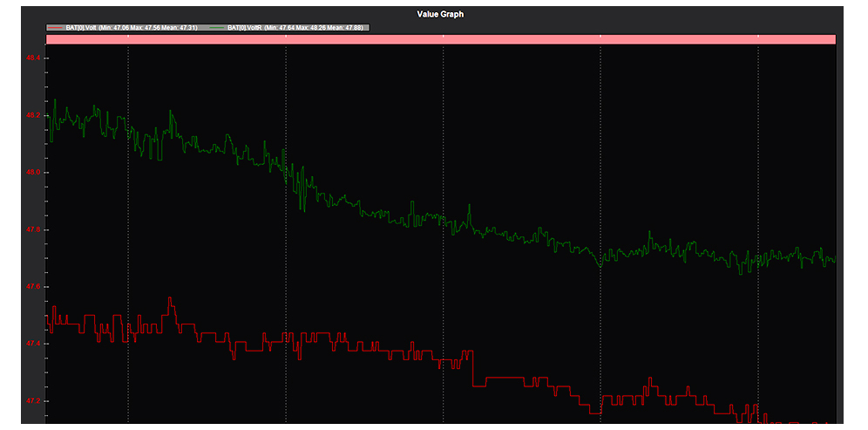The width and height of the screenshot is (868, 430).
Task: Click the 48.0 y-axis label
Action: 33,173
